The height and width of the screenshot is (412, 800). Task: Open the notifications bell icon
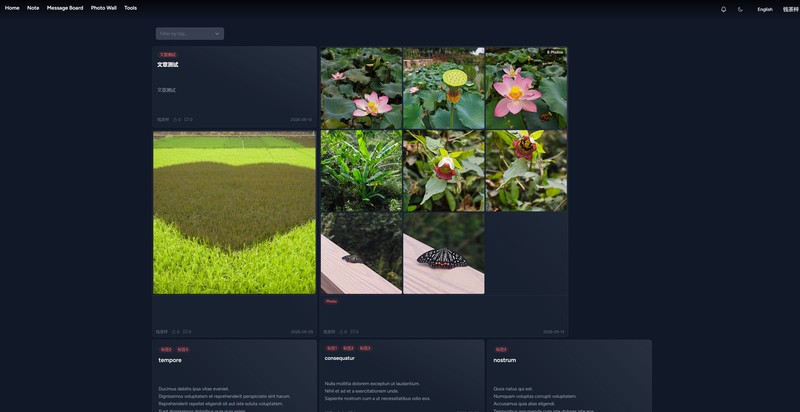tap(723, 9)
